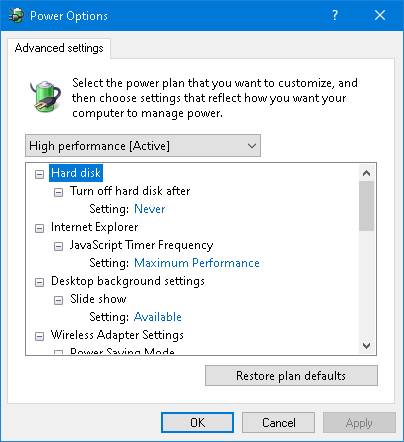This screenshot has height=442, width=404.
Task: Collapse the Hard disk node
Action: coord(39,174)
